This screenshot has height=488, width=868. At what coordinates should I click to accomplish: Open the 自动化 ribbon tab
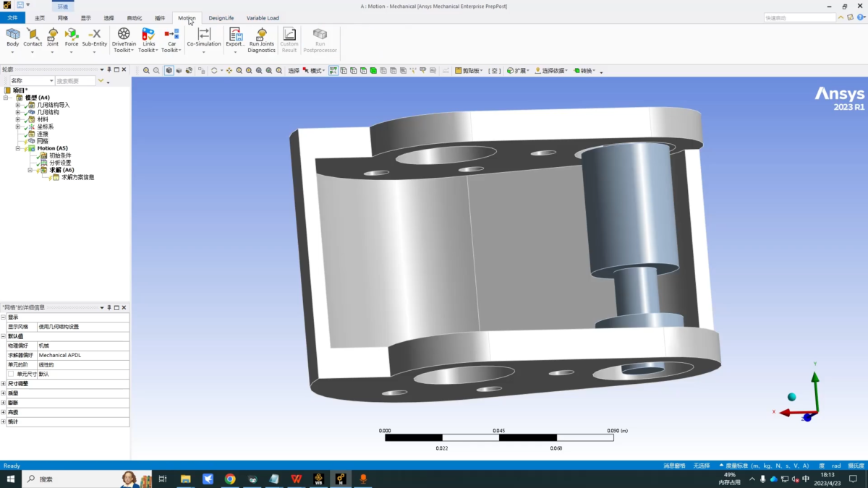coord(135,18)
